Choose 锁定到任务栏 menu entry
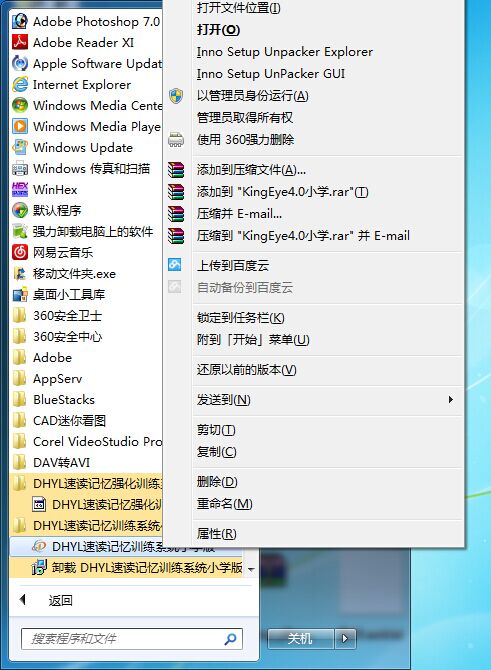Image resolution: width=491 pixels, height=670 pixels. (241, 317)
